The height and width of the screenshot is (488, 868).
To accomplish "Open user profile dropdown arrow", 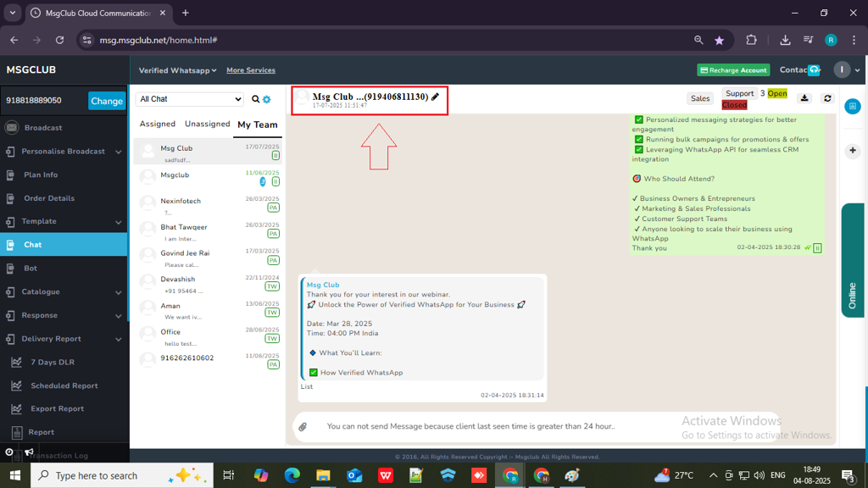I will pos(858,70).
